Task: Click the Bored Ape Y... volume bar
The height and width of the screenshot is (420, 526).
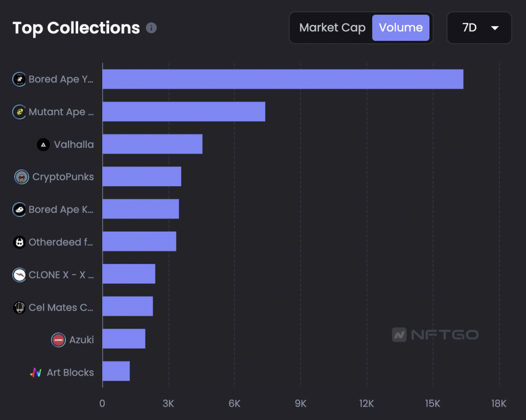Action: (x=283, y=79)
